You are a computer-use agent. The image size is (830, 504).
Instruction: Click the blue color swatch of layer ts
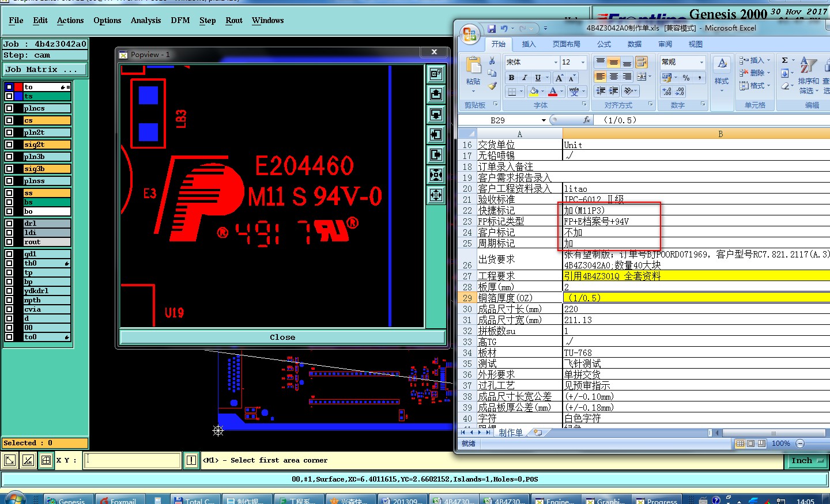coord(18,96)
